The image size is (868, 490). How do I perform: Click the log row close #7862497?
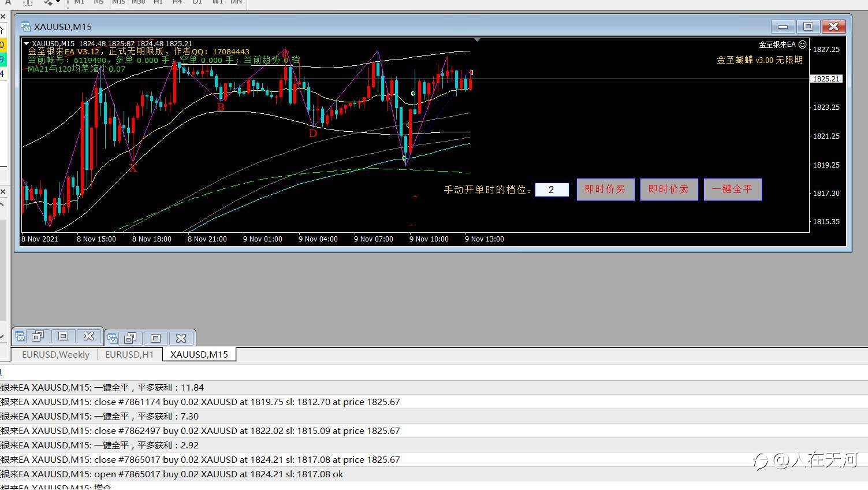pyautogui.click(x=434, y=430)
